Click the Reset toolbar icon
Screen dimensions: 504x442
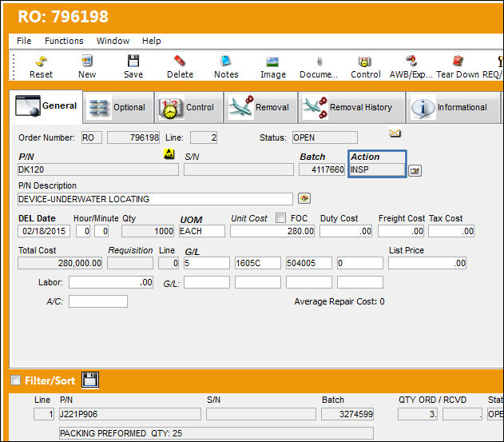pyautogui.click(x=41, y=67)
